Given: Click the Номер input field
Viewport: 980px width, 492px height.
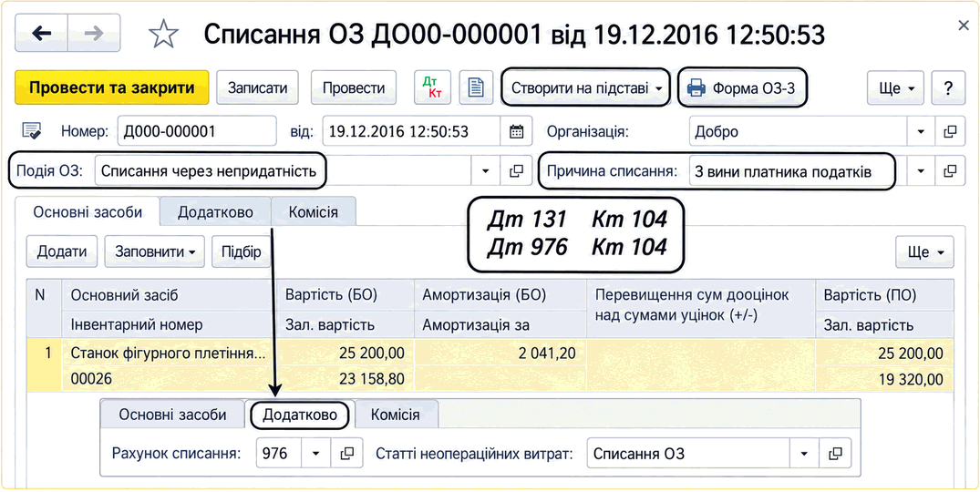Looking at the screenshot, I should pos(197,132).
